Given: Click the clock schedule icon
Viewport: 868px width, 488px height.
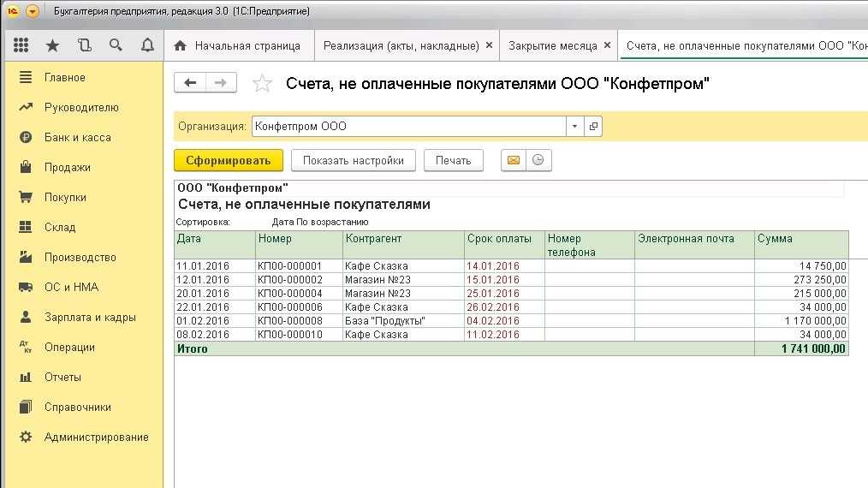Looking at the screenshot, I should point(538,160).
